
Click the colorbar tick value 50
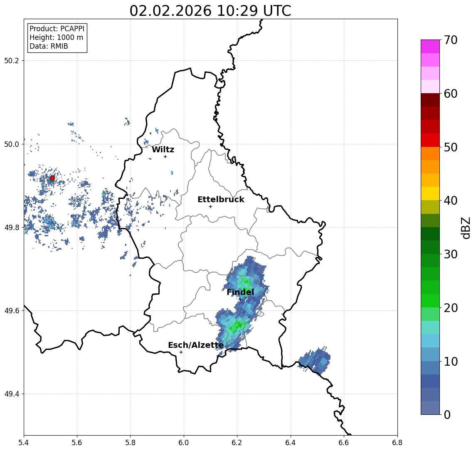451,147
